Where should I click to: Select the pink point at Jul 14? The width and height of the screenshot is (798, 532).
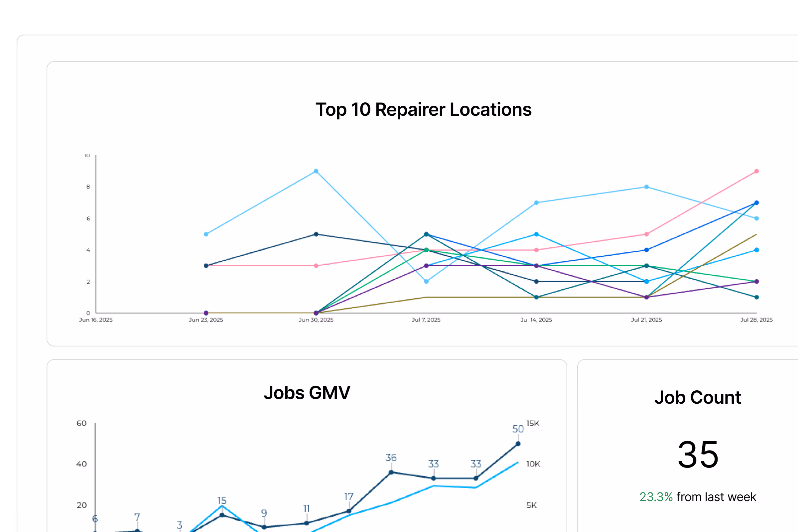536,250
